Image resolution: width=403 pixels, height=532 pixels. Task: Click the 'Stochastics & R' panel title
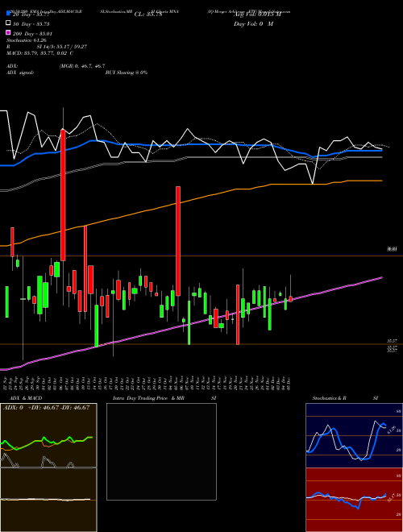[329, 398]
